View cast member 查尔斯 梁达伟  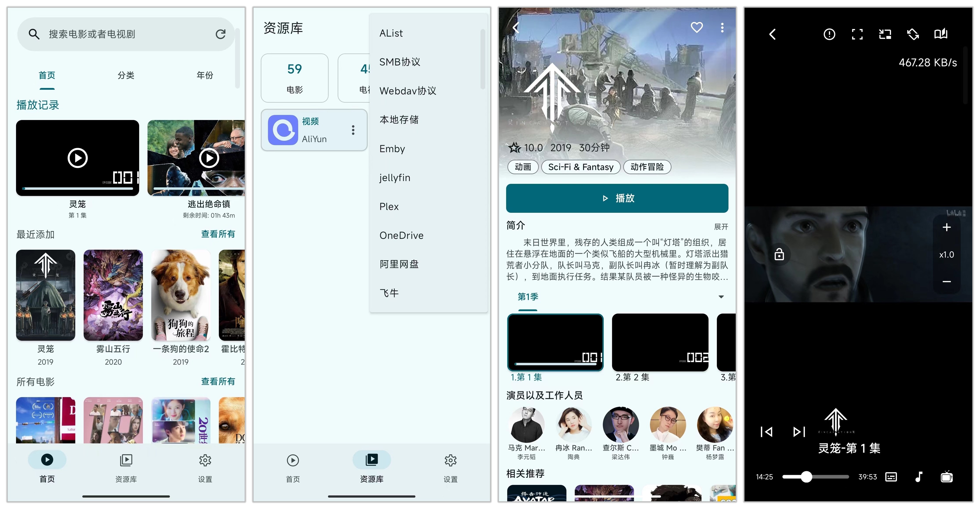pos(621,434)
